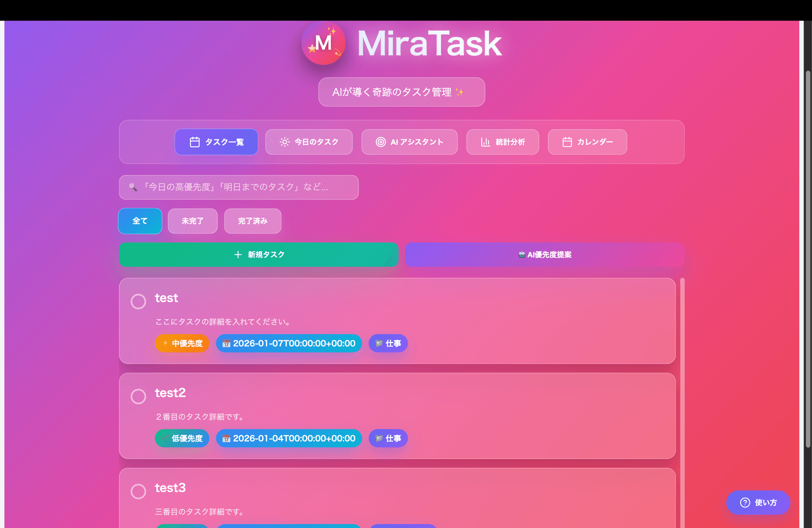Click the 中優先度 priority badge
The height and width of the screenshot is (528, 812).
(x=182, y=343)
